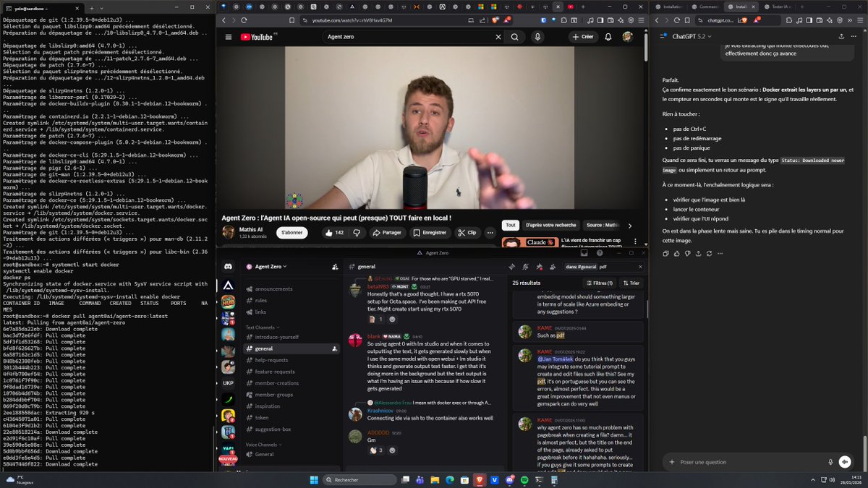
Task: Click the YouTube search magnifier button
Action: click(515, 37)
